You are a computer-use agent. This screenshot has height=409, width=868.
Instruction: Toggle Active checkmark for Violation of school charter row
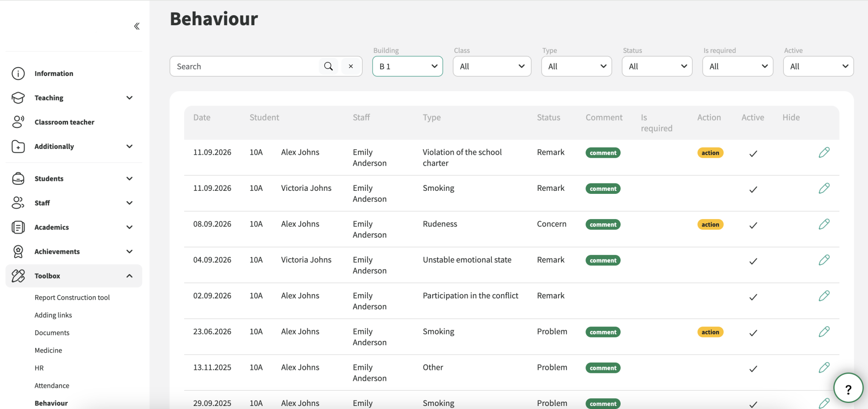pyautogui.click(x=753, y=154)
